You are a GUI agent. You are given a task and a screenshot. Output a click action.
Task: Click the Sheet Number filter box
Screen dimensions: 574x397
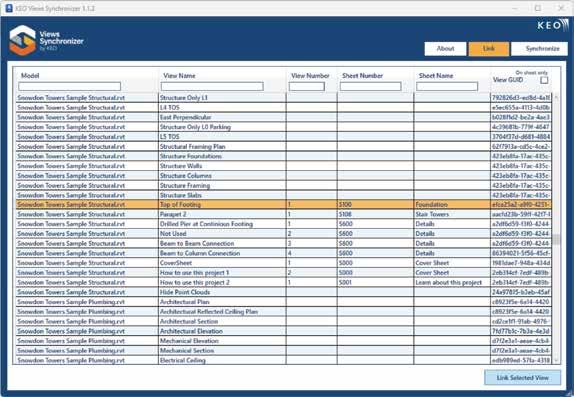point(370,86)
